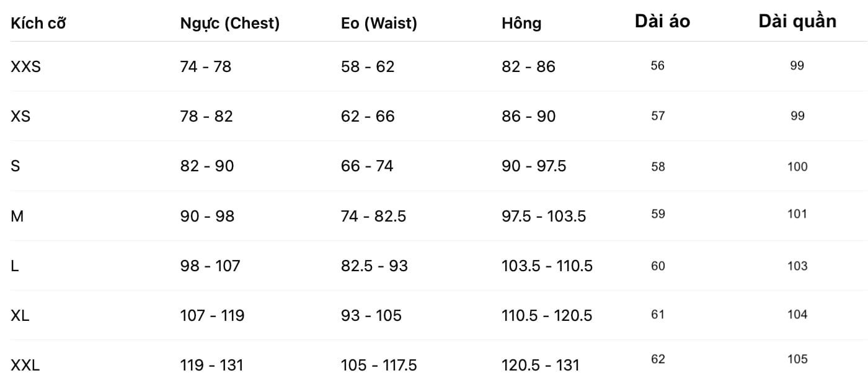868x391 pixels.
Task: Click the XXS size row label
Action: (25, 66)
